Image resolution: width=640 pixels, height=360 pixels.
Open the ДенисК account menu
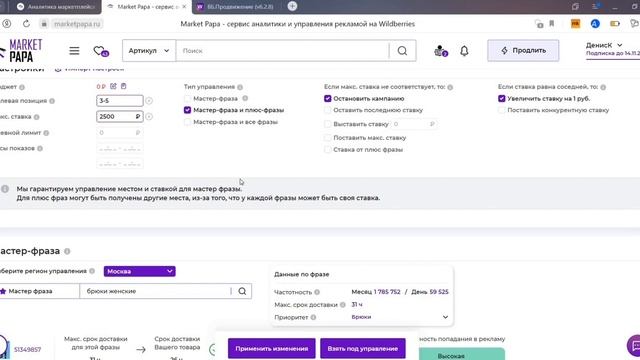(604, 45)
